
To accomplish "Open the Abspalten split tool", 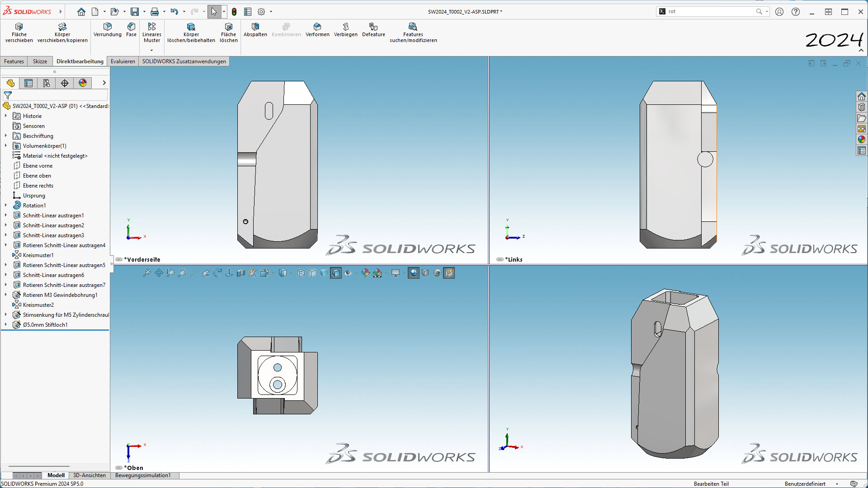I will pos(255,29).
